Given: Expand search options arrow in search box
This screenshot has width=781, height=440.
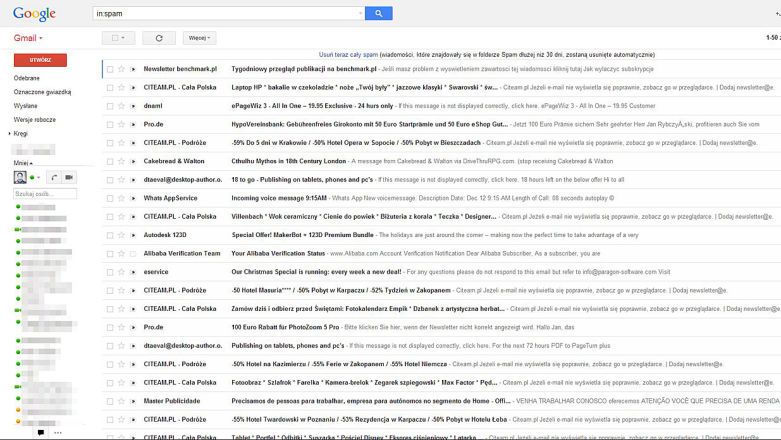Looking at the screenshot, I should click(360, 13).
